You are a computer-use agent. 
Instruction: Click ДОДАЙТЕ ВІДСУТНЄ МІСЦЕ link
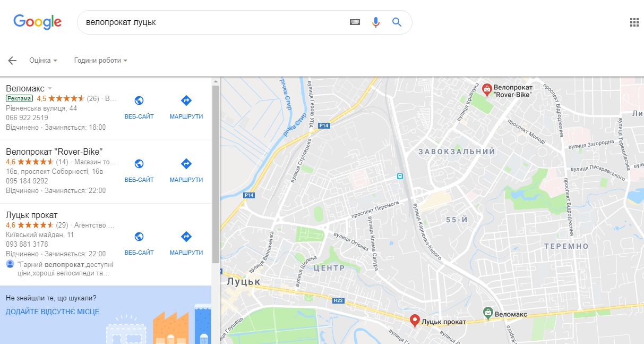pyautogui.click(x=53, y=312)
